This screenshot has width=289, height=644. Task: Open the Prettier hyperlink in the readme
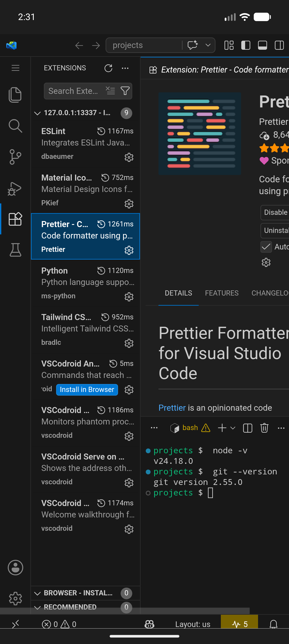coord(172,407)
